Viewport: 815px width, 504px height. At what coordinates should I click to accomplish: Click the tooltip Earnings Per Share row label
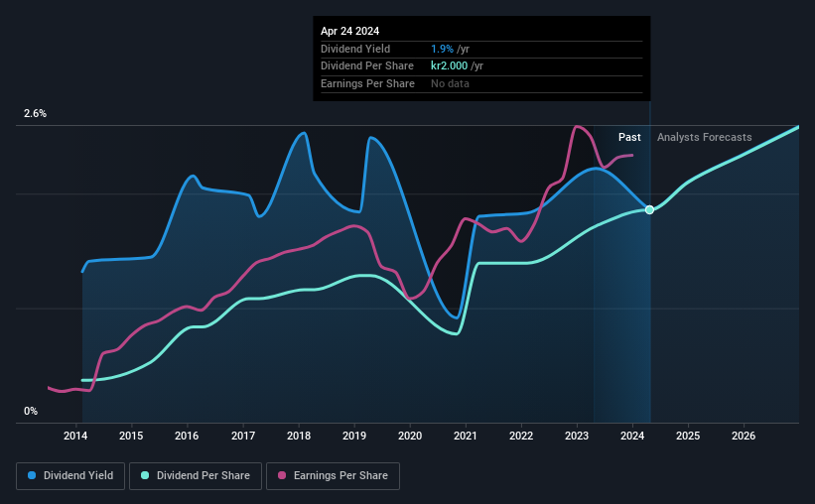[x=367, y=83]
